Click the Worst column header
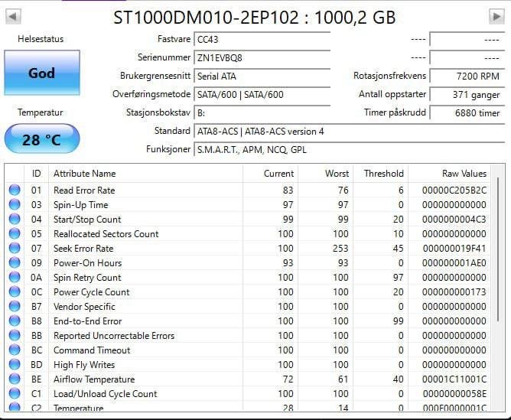The image size is (511, 420). [x=325, y=174]
